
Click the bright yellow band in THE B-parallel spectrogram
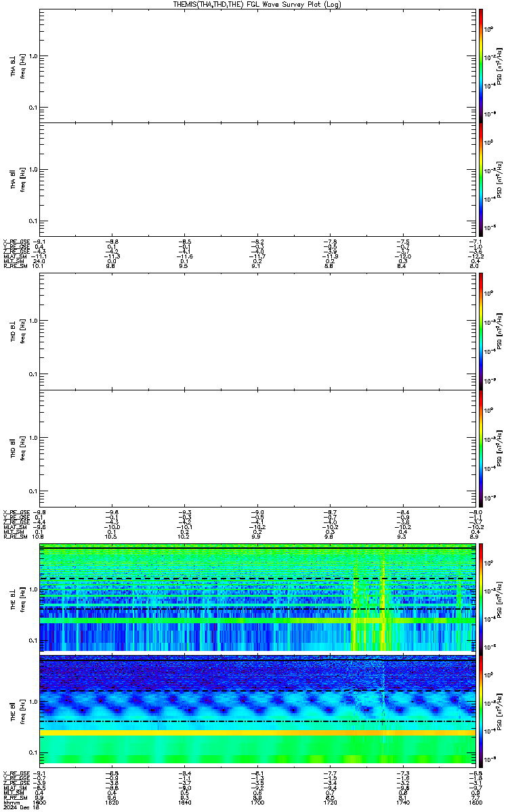257,733
